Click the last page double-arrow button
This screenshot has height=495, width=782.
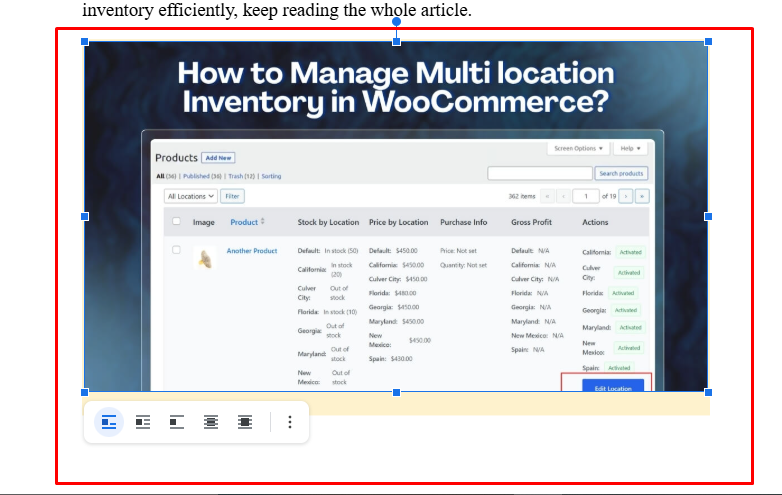click(642, 196)
